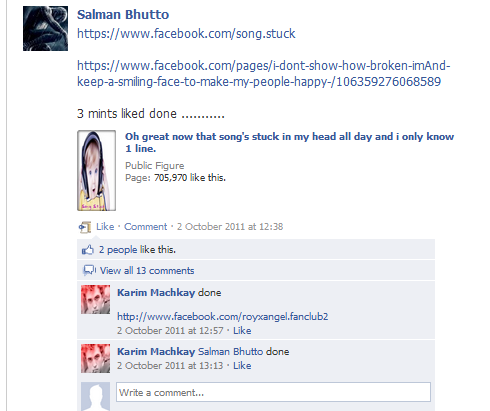490x411 pixels.
Task: Open Karim Machkay's avatar on first comment
Action: (x=95, y=299)
